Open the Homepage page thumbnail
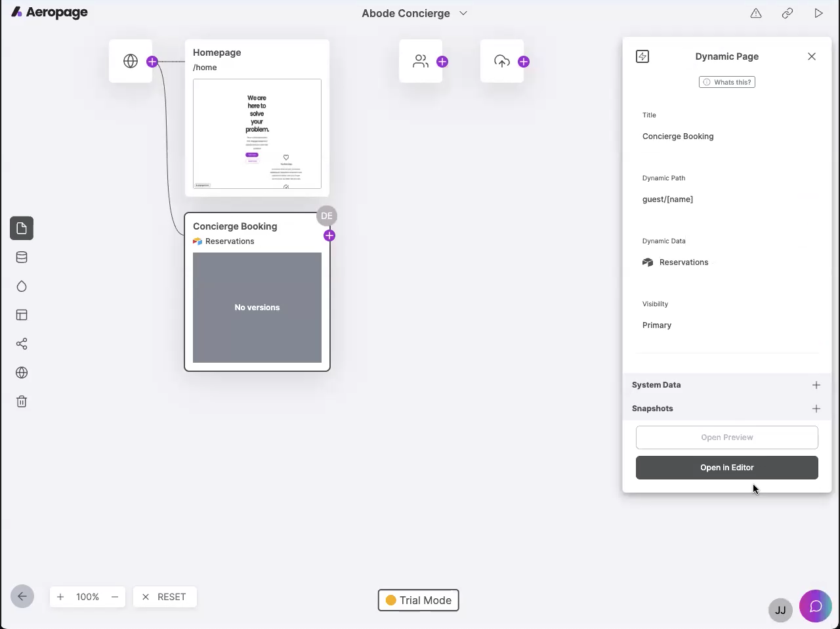Image resolution: width=840 pixels, height=629 pixels. pos(257,134)
